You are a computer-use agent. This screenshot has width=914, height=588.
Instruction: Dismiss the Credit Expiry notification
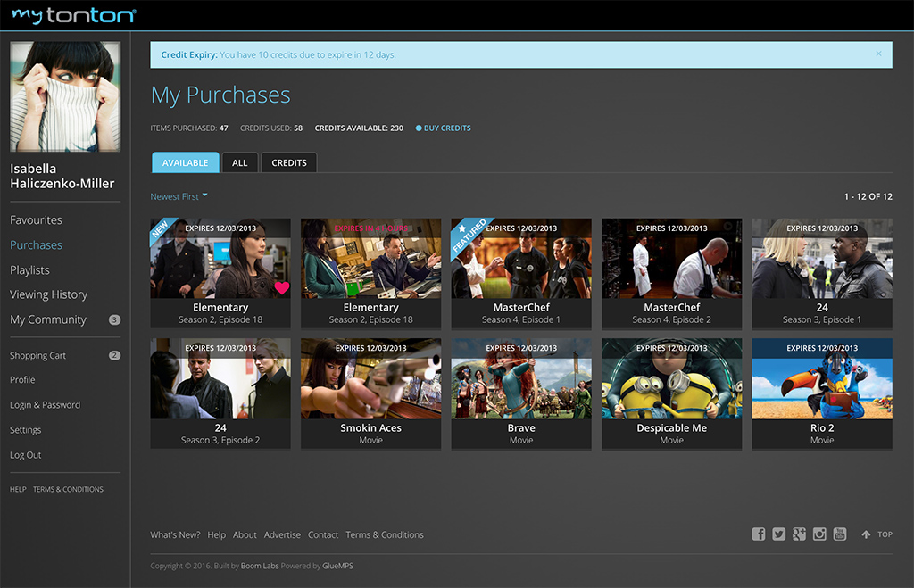(x=878, y=54)
